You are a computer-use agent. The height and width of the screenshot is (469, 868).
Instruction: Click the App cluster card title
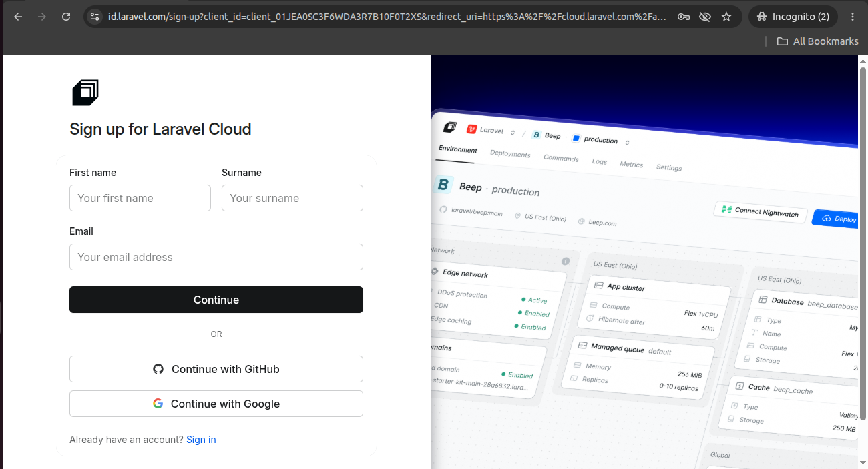[x=626, y=287]
